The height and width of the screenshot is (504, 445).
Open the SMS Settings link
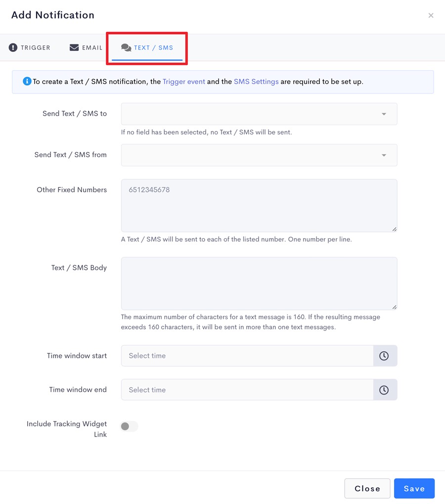pyautogui.click(x=256, y=82)
